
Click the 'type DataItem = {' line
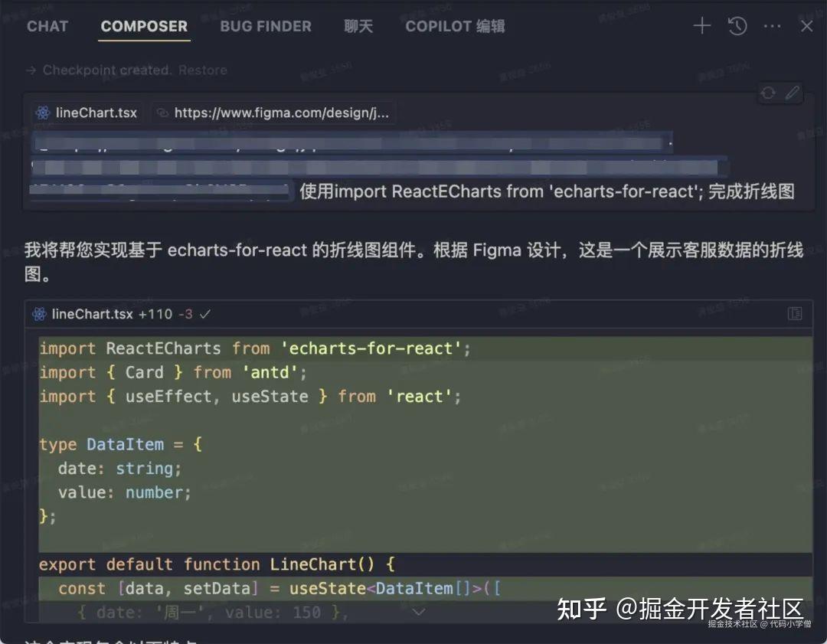click(x=120, y=444)
